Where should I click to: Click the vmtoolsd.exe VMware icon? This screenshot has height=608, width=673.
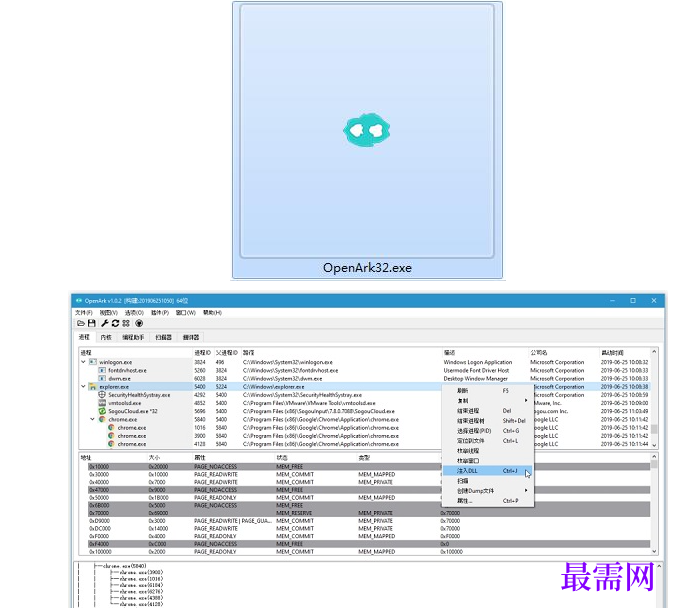click(102, 403)
